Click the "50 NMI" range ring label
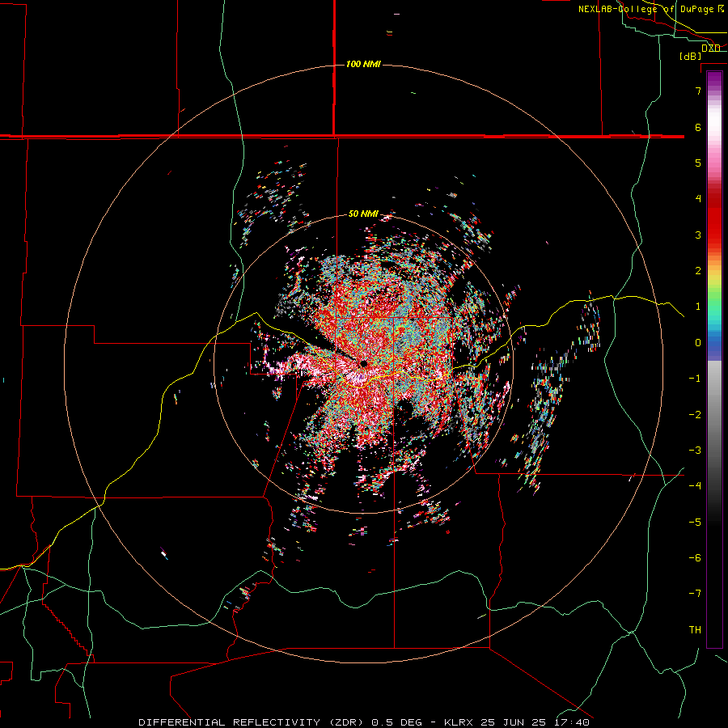The width and height of the screenshot is (728, 728). point(363,214)
